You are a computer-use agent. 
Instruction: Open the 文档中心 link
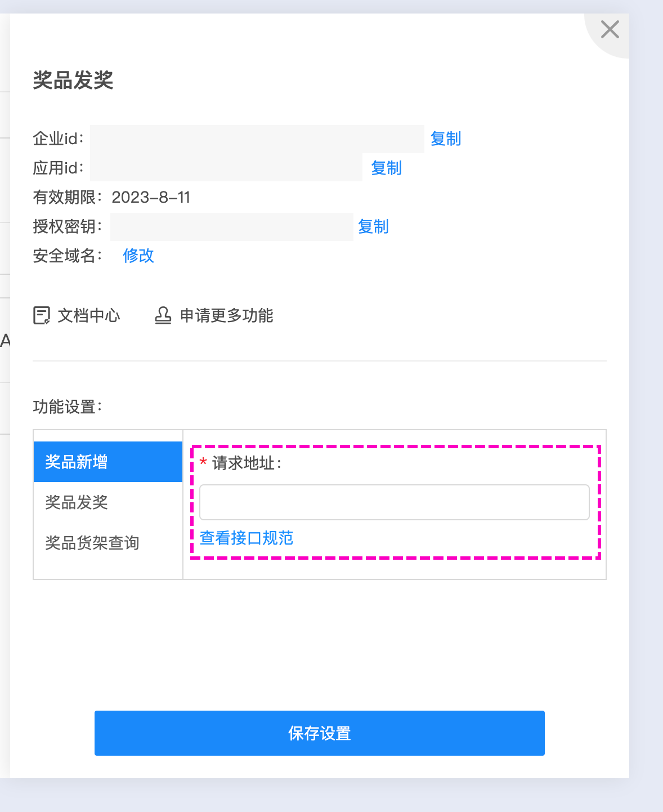tap(89, 315)
